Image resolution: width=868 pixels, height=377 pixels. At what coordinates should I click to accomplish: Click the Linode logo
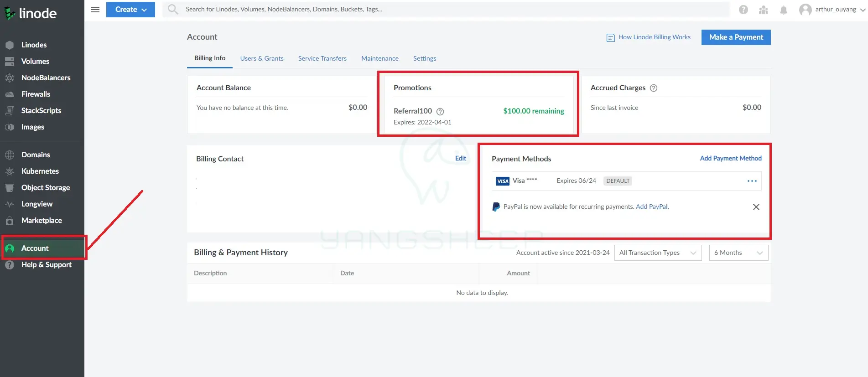click(x=31, y=13)
